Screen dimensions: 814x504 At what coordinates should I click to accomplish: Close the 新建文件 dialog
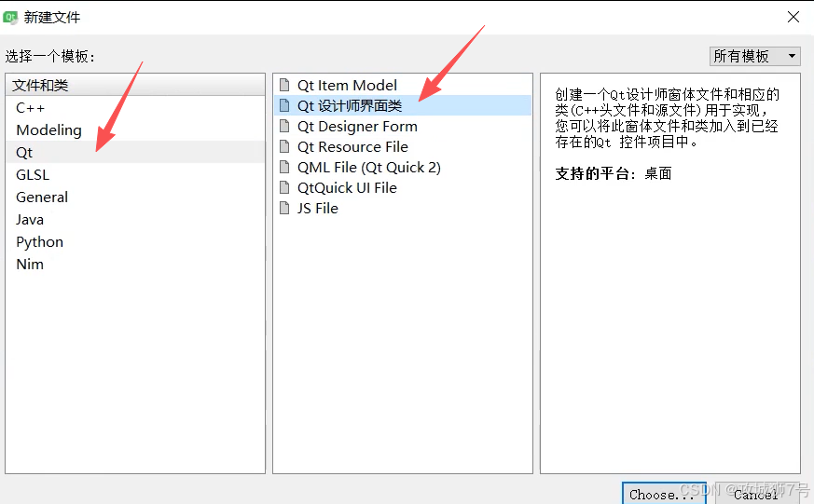point(793,17)
